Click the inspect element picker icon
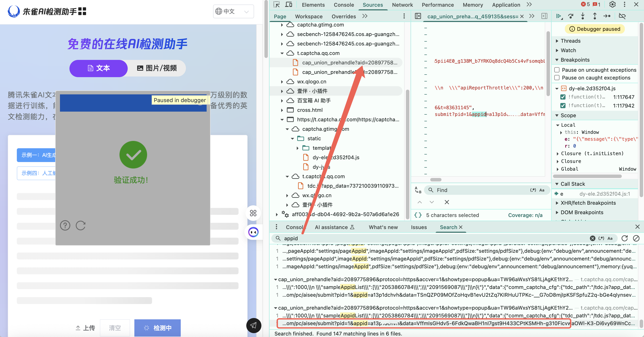Screen dimensions: 644x337 point(276,5)
